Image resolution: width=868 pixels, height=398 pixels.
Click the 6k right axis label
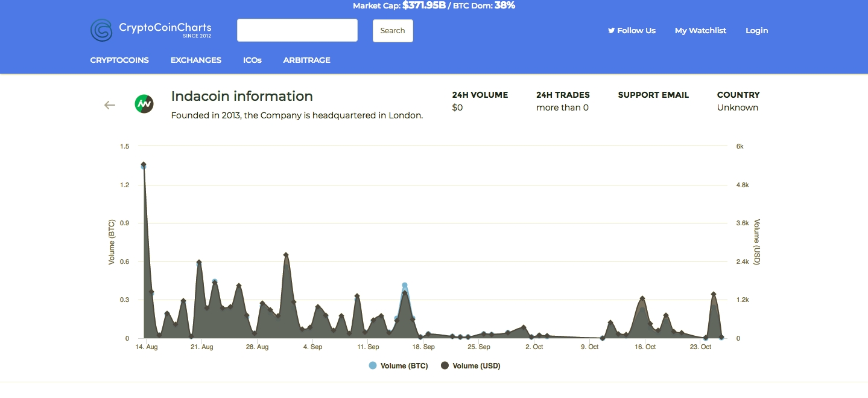coord(740,146)
